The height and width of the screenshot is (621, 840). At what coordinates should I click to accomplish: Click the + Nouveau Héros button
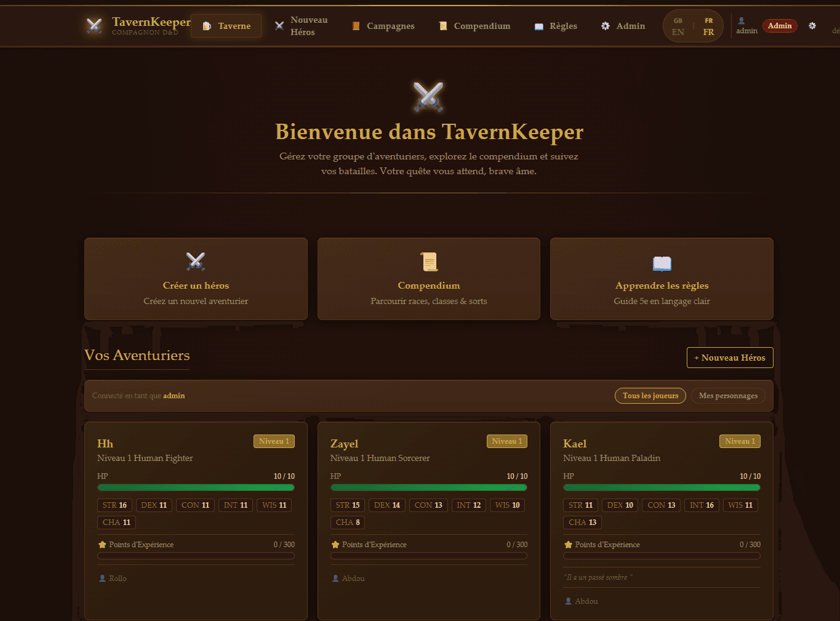[x=730, y=358]
